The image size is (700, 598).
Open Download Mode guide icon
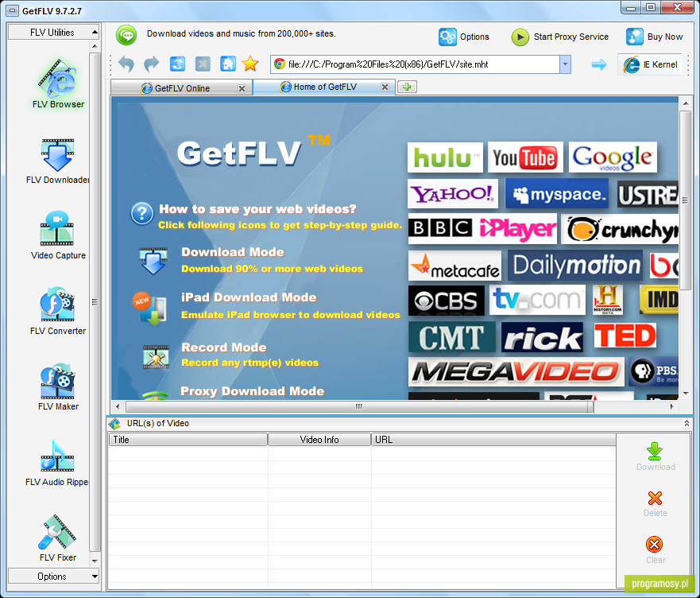tap(153, 261)
